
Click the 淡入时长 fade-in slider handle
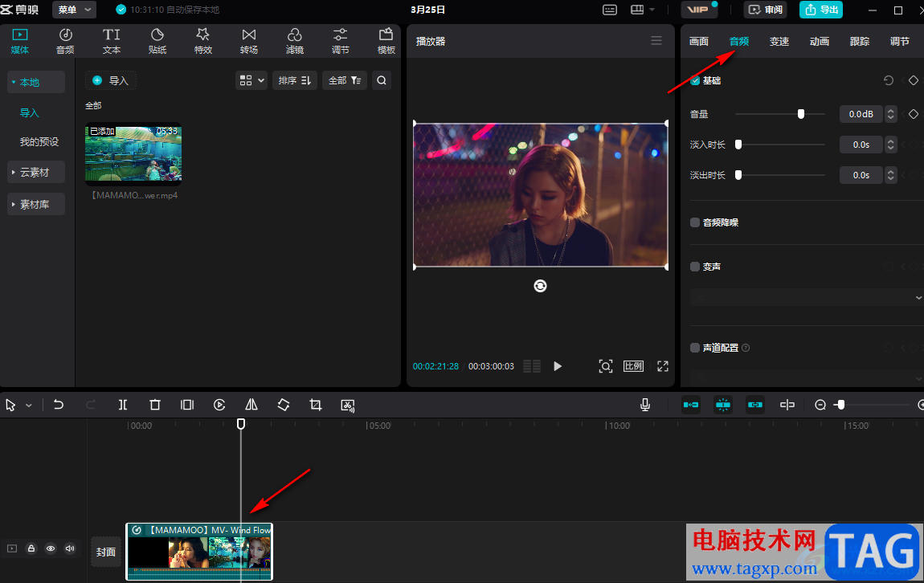(738, 145)
